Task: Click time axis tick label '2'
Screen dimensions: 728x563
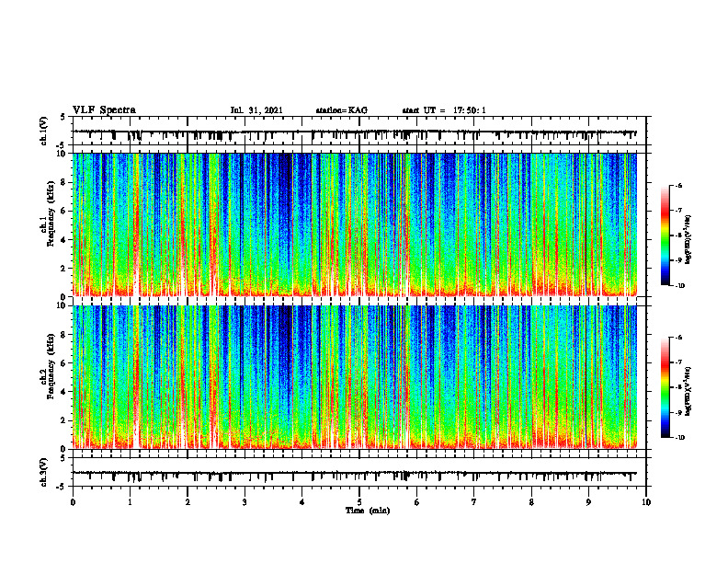Action: click(x=188, y=502)
